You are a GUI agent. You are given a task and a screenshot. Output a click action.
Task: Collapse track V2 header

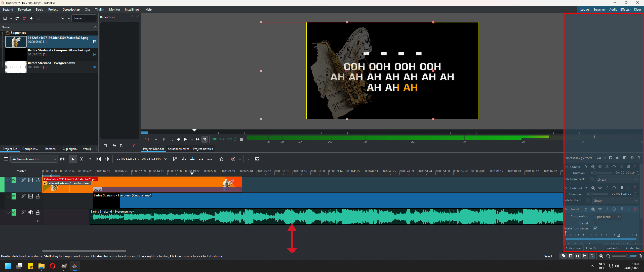pyautogui.click(x=8, y=180)
